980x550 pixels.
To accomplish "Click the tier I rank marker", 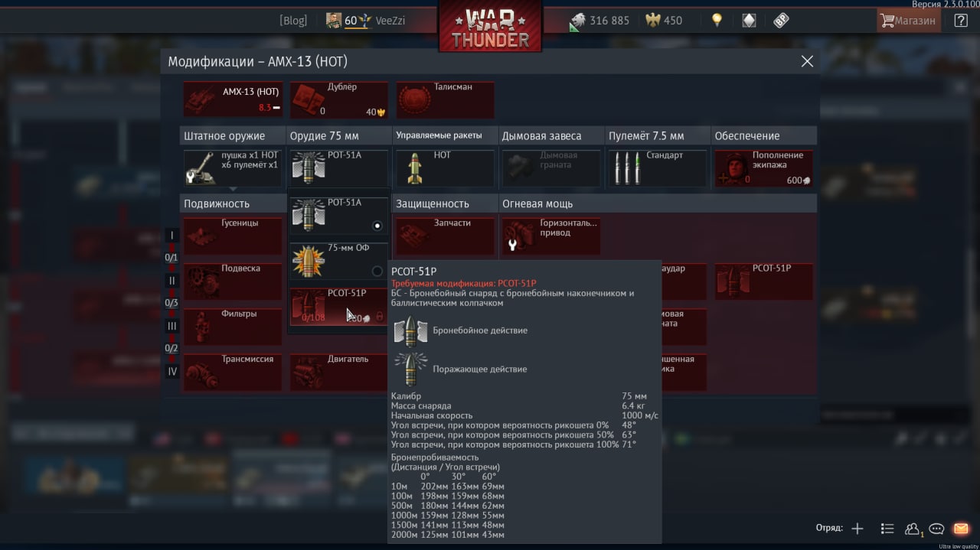I will click(x=172, y=236).
